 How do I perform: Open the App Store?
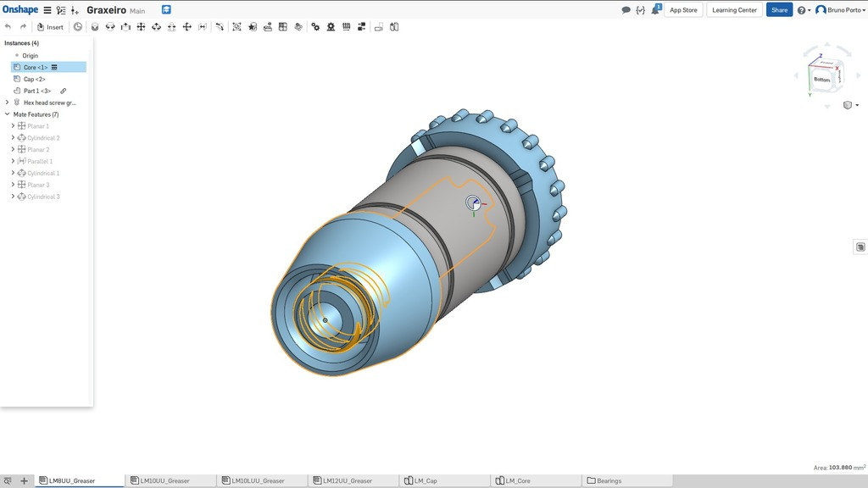point(684,10)
